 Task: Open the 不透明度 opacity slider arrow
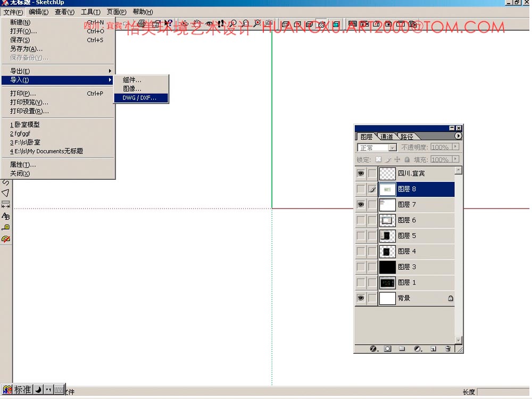click(456, 147)
